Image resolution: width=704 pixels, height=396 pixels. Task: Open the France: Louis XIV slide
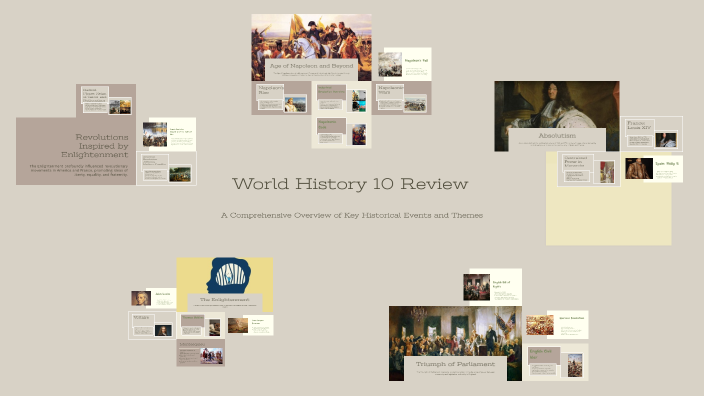(x=651, y=134)
